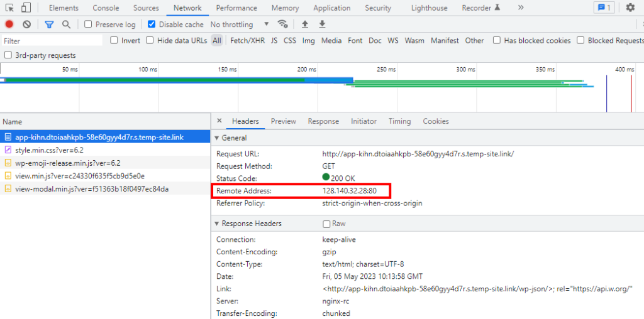
Task: Check the 3rd-party requests checkbox
Action: tap(8, 55)
